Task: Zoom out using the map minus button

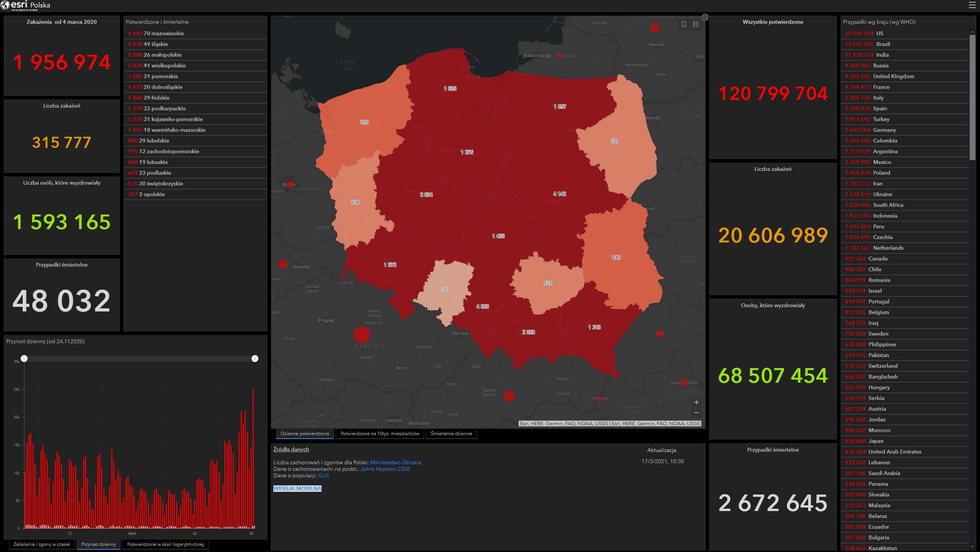Action: (696, 413)
